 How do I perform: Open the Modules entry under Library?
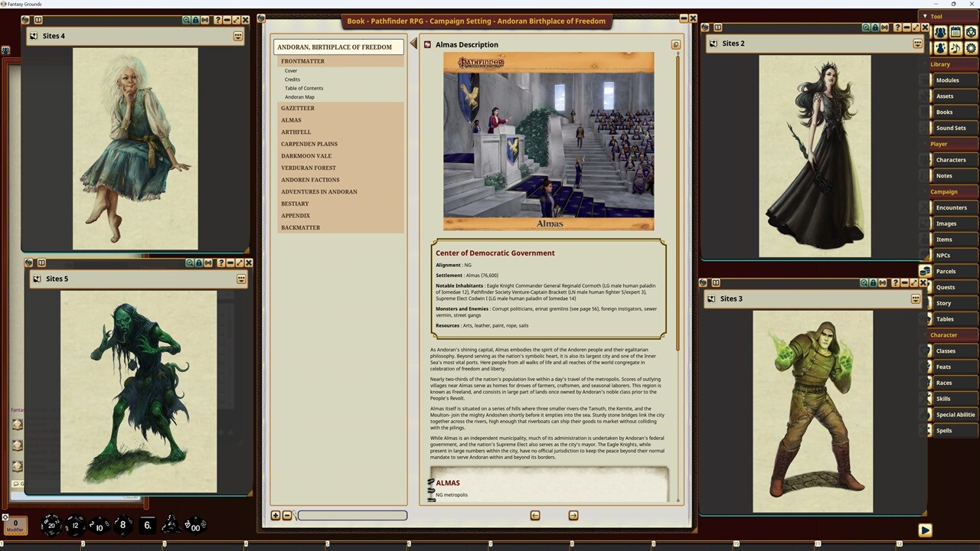pos(947,80)
